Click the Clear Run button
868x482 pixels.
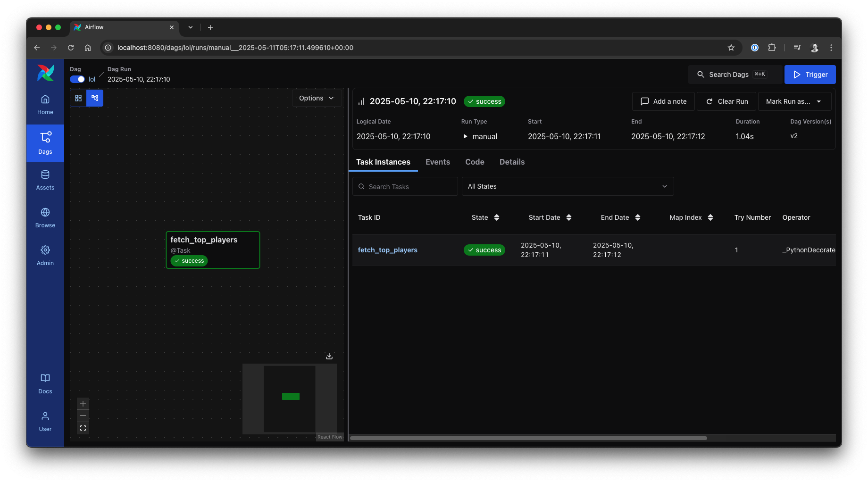726,101
